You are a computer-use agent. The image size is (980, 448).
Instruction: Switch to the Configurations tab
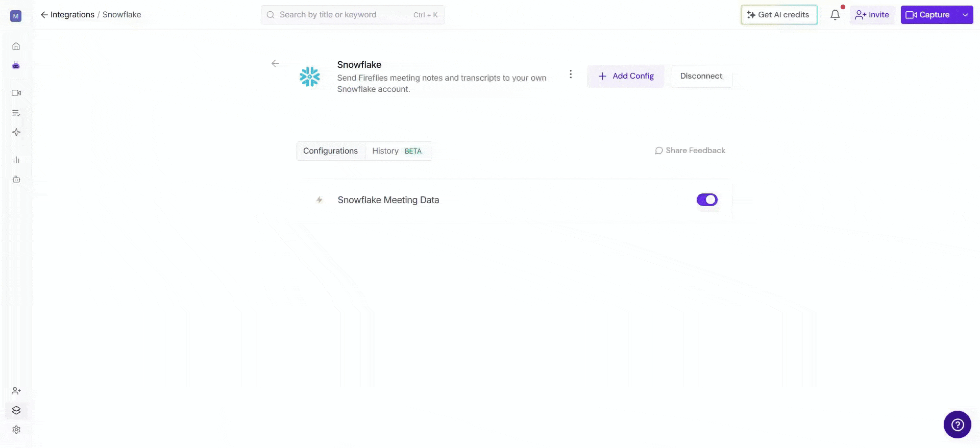[330, 151]
